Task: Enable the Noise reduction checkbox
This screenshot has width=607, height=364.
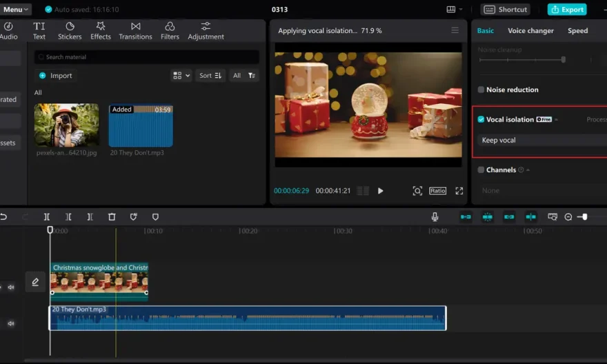Action: [481, 90]
